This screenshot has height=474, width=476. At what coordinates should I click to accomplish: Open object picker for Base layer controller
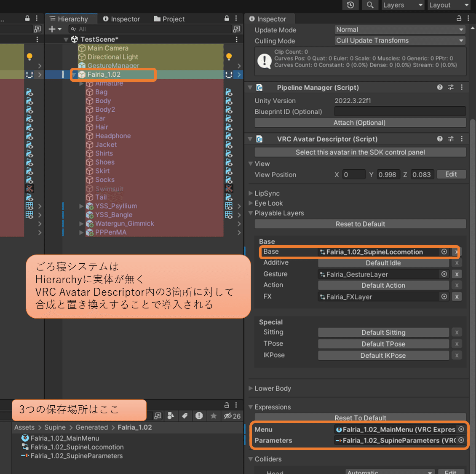[x=444, y=252]
